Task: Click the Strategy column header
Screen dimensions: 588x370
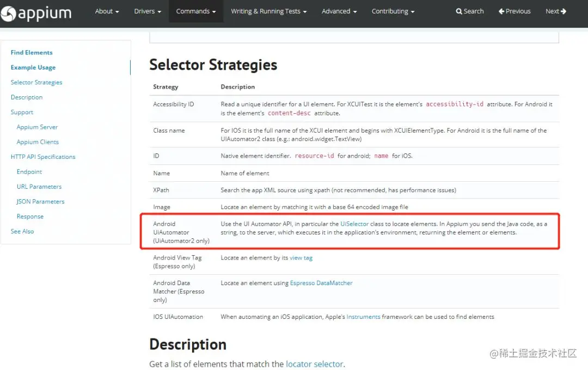Action: point(166,87)
